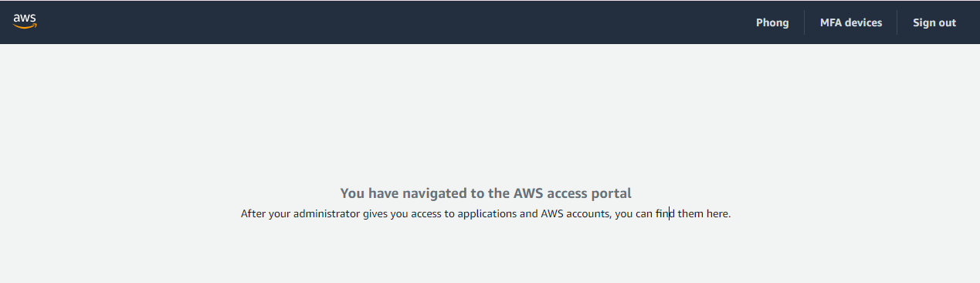This screenshot has width=980, height=283.
Task: Sign out of the access portal
Action: pyautogui.click(x=934, y=22)
